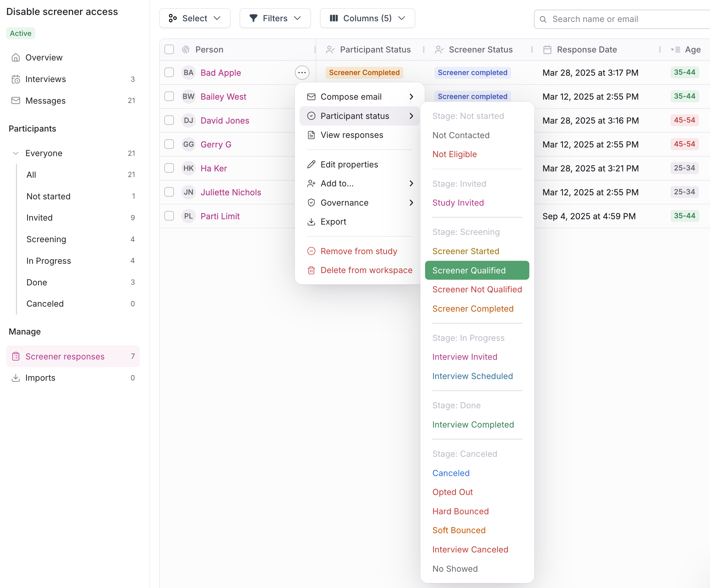Tick the checkbox for David Jones
This screenshot has height=588, width=710.
coord(169,120)
